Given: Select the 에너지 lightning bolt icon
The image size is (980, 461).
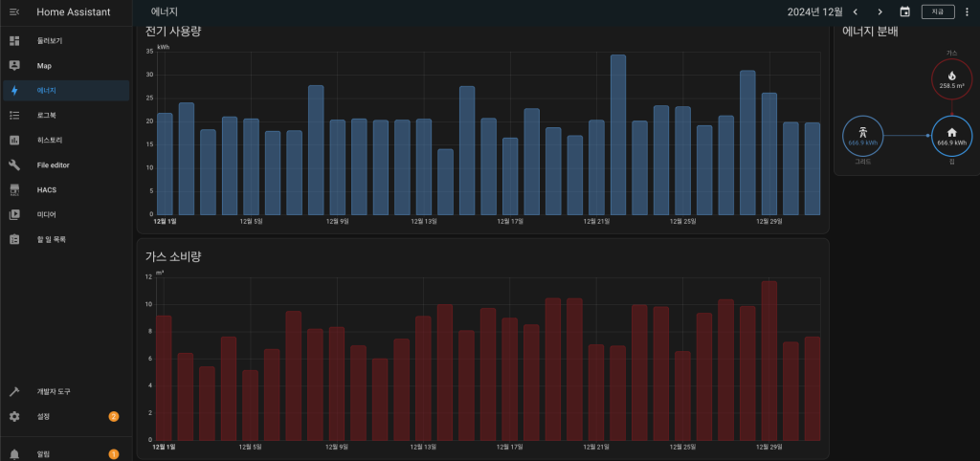Looking at the screenshot, I should (x=14, y=91).
